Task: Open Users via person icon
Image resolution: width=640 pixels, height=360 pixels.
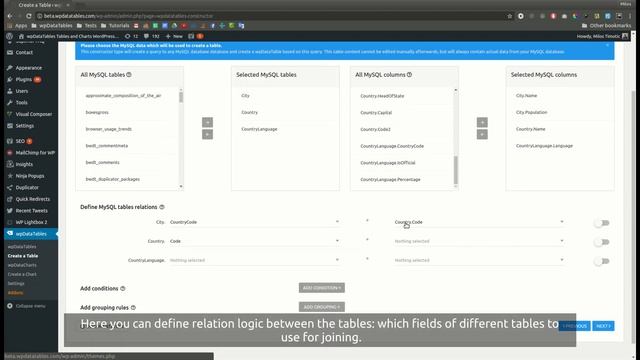Action: click(10, 91)
